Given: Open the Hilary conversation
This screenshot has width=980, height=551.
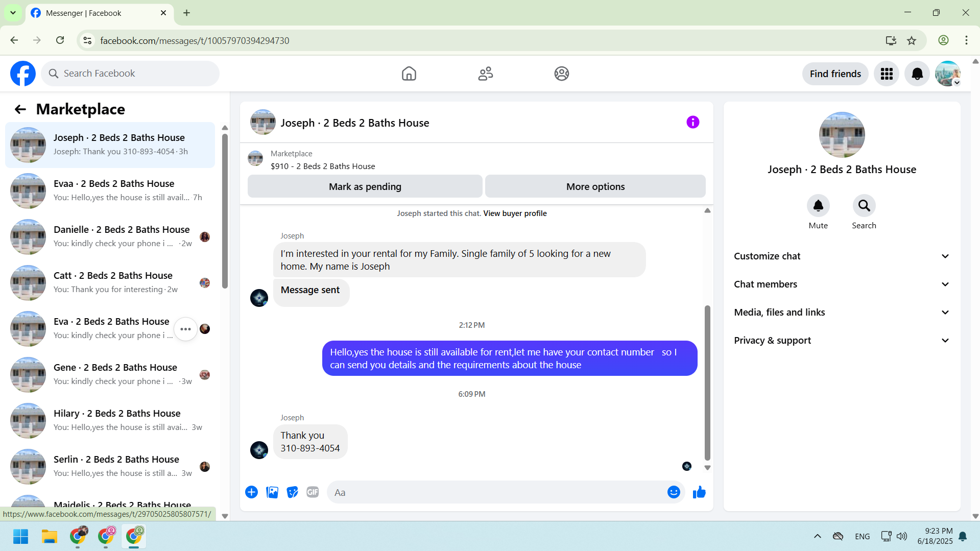Looking at the screenshot, I should (x=110, y=421).
